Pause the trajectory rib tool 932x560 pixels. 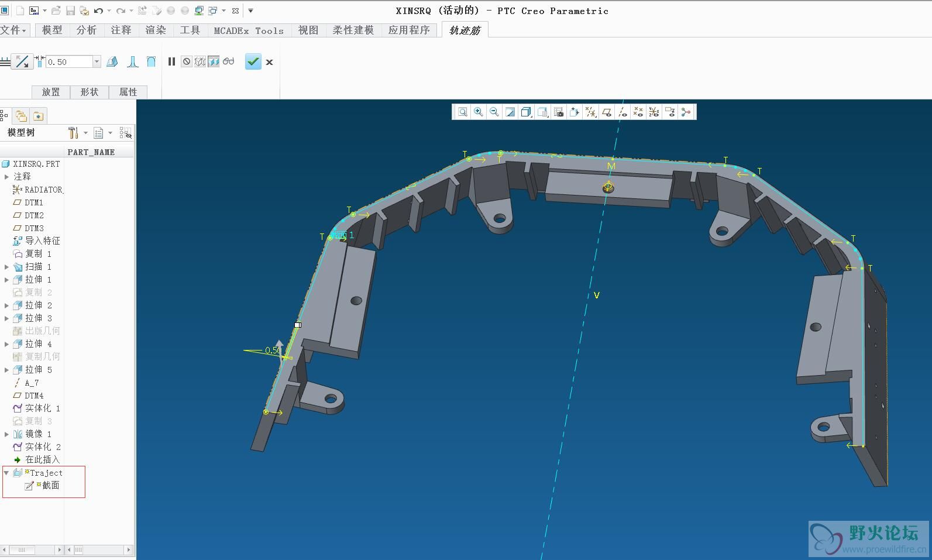tap(171, 61)
